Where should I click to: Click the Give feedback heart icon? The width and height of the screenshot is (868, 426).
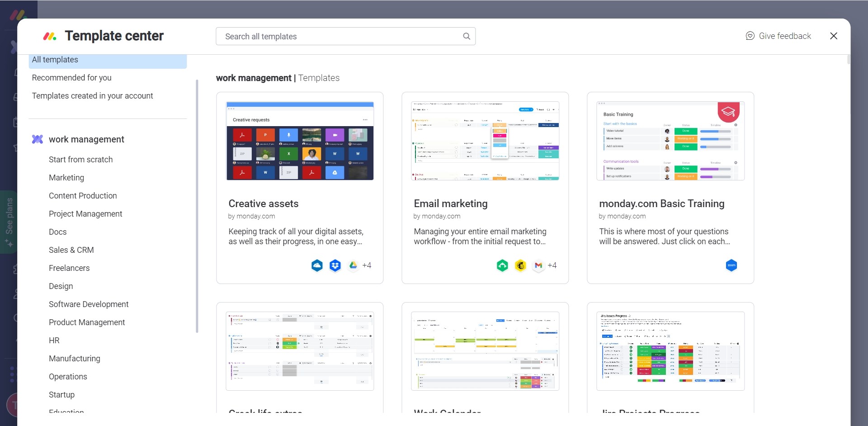pyautogui.click(x=750, y=36)
